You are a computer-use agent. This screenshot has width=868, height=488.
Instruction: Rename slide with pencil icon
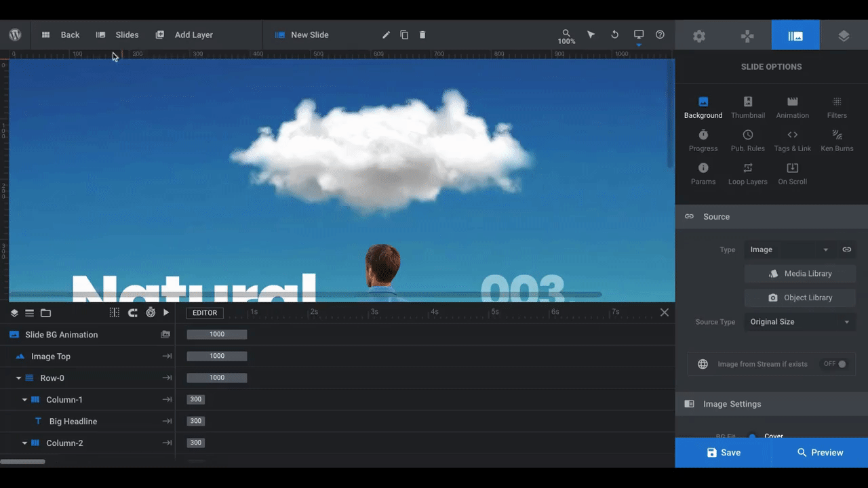tap(386, 35)
